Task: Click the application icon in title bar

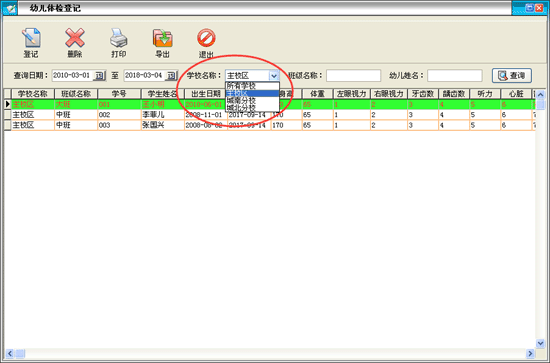Action: click(x=10, y=8)
